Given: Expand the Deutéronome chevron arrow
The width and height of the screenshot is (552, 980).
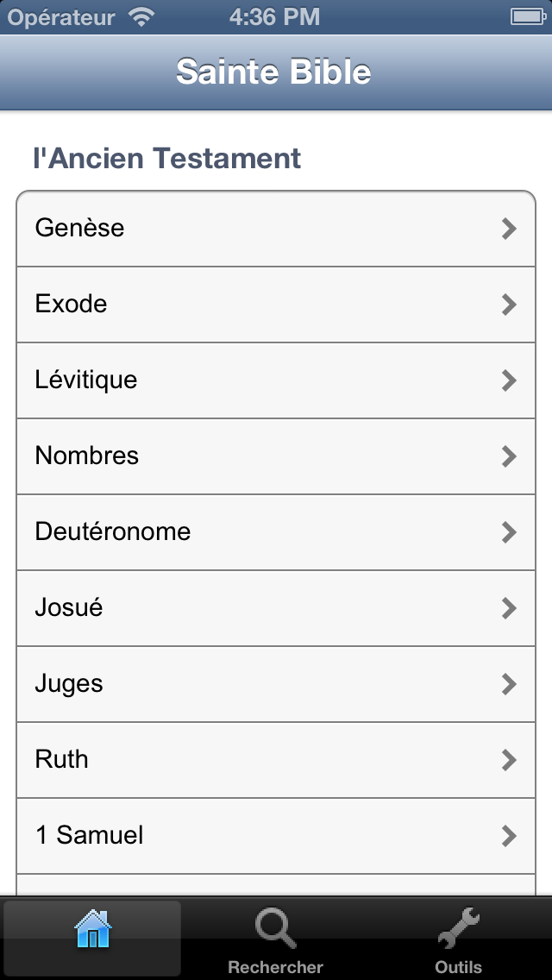Looking at the screenshot, I should point(509,532).
